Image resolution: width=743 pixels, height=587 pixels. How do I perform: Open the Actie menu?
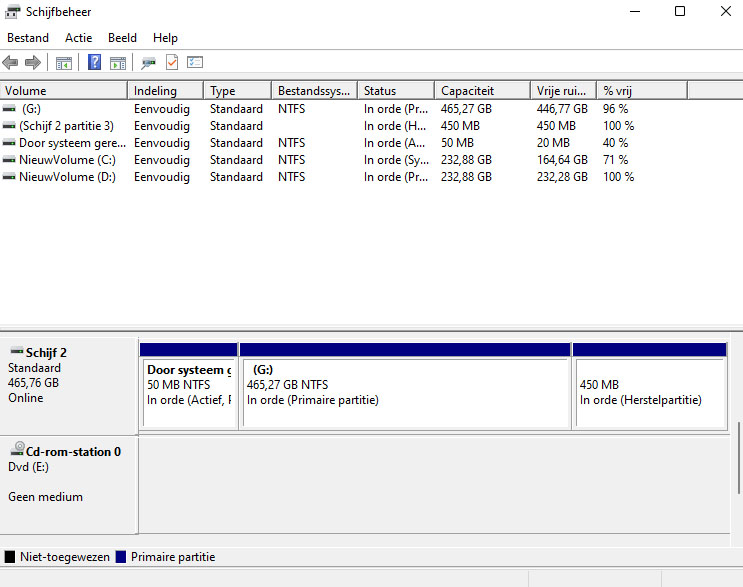(79, 38)
